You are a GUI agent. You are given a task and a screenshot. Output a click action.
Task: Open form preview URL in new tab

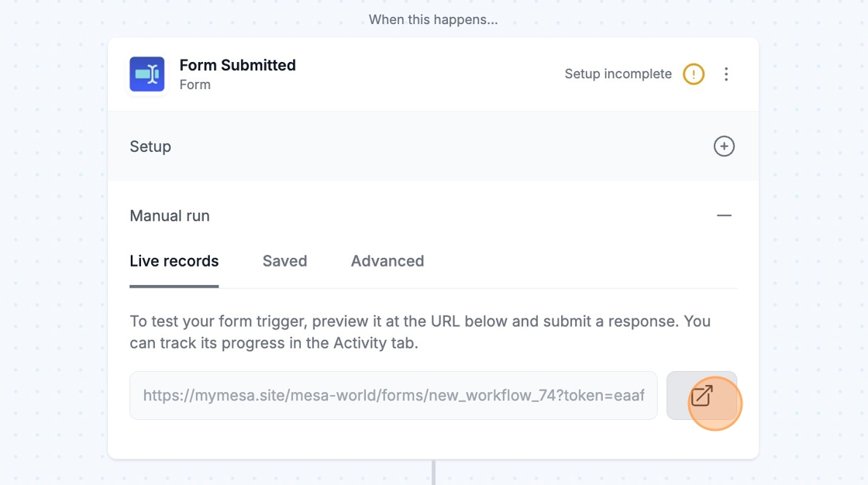pos(701,396)
